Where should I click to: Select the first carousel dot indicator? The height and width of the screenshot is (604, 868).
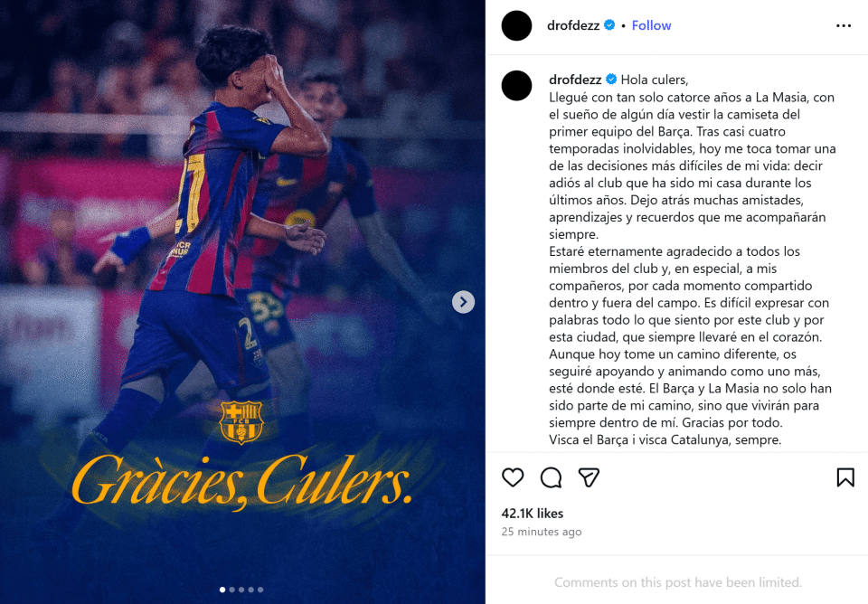[222, 590]
